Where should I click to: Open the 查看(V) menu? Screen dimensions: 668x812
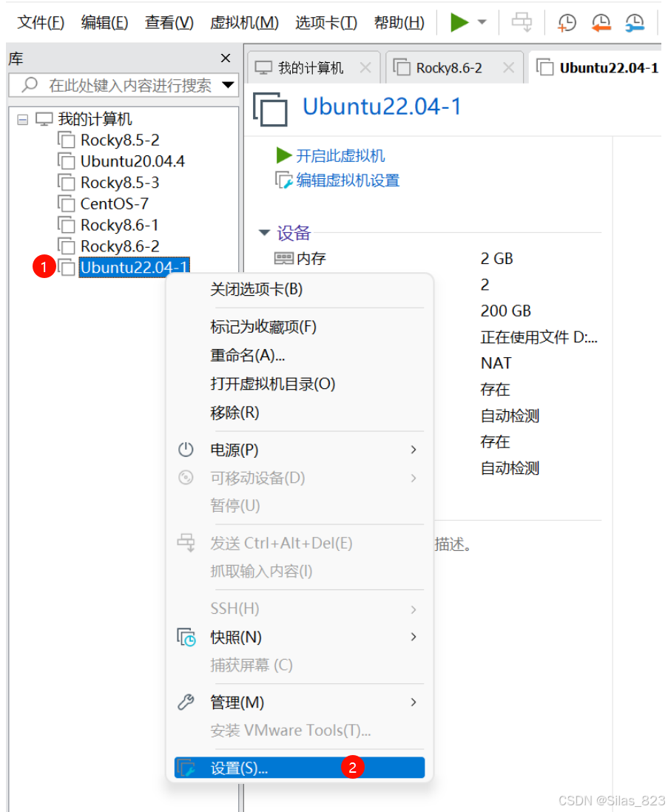click(169, 23)
